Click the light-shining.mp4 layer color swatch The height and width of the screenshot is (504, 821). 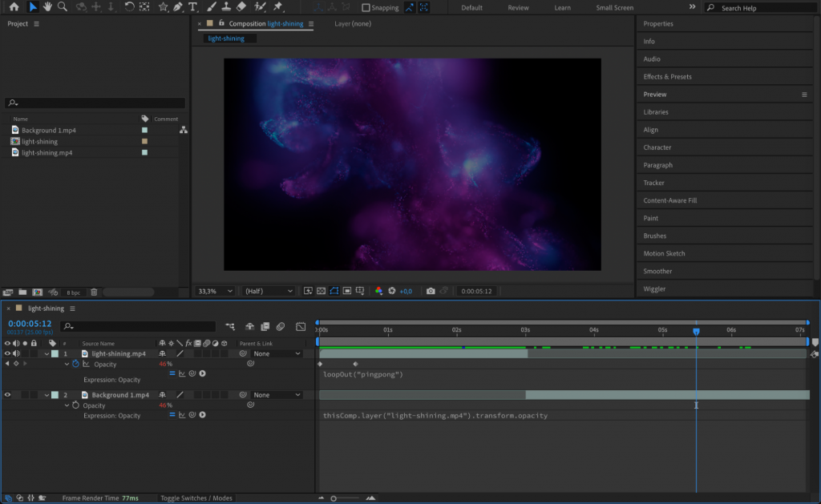point(55,353)
